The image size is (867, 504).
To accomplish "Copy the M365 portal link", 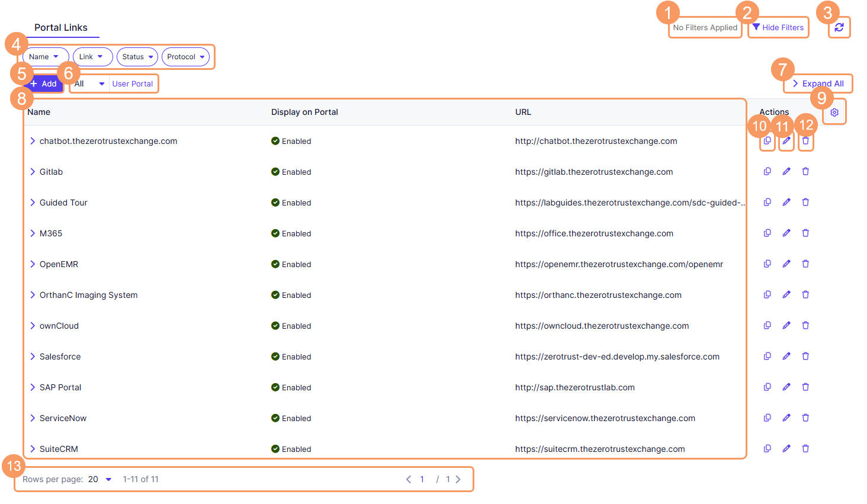I will [767, 233].
